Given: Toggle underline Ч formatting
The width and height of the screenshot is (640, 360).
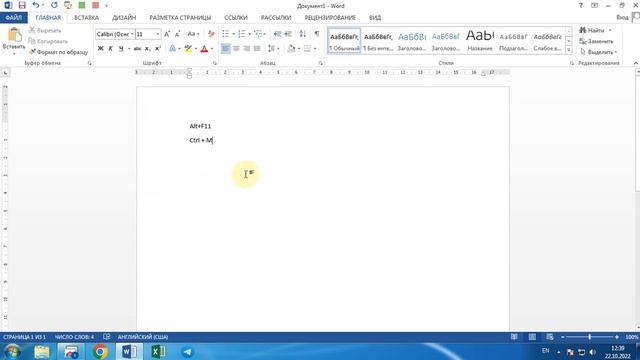Looking at the screenshot, I should (x=121, y=49).
